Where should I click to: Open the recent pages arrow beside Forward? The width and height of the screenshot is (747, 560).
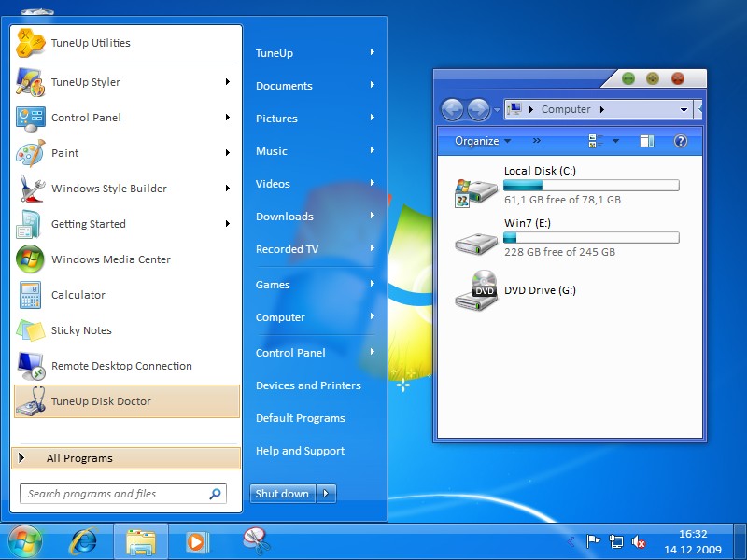click(x=497, y=110)
